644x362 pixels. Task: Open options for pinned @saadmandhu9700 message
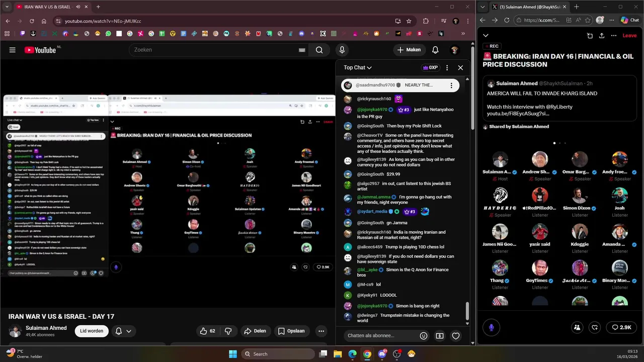coord(451,85)
